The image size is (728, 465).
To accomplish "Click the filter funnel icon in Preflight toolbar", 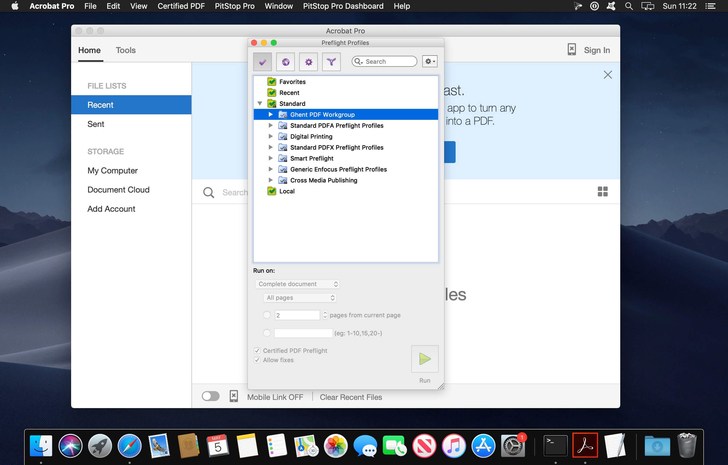I will coord(331,62).
